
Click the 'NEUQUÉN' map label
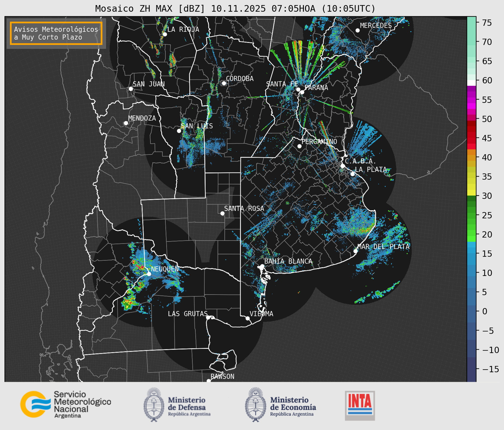(x=165, y=269)
